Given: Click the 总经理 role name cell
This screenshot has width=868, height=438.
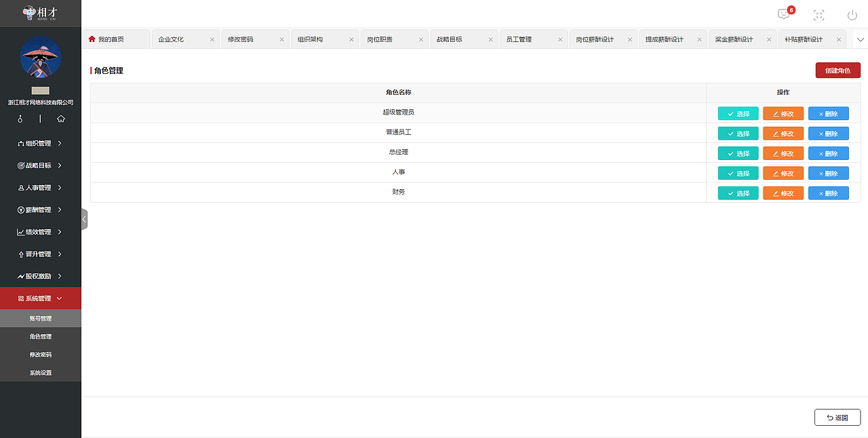Looking at the screenshot, I should tap(398, 153).
